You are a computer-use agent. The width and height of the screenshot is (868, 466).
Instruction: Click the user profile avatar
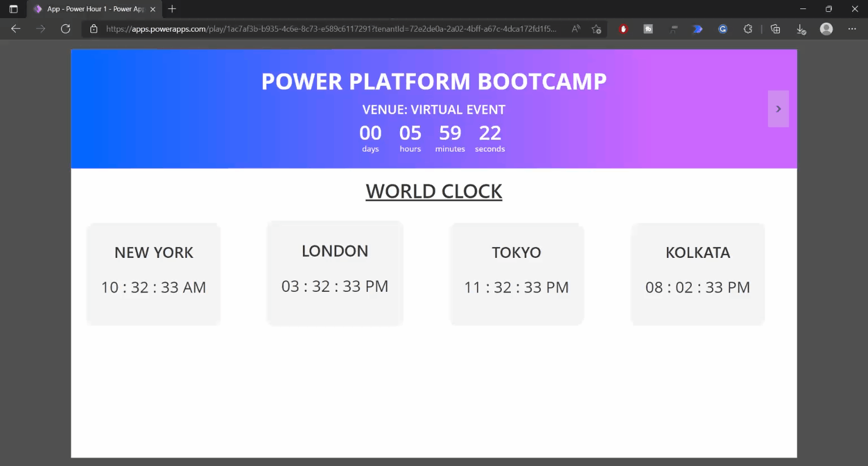click(x=826, y=29)
